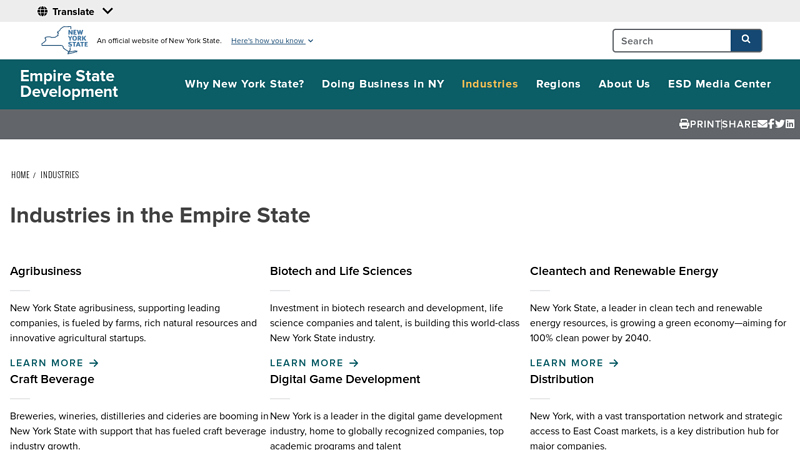The width and height of the screenshot is (800, 450).
Task: Click the globe icon beside Translate
Action: (x=42, y=11)
